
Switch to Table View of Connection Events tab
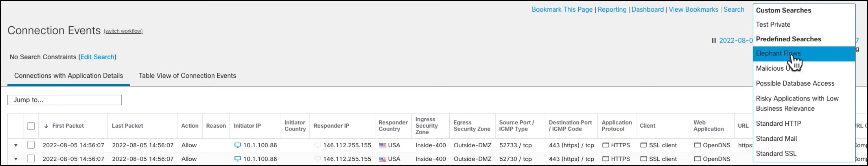(187, 76)
